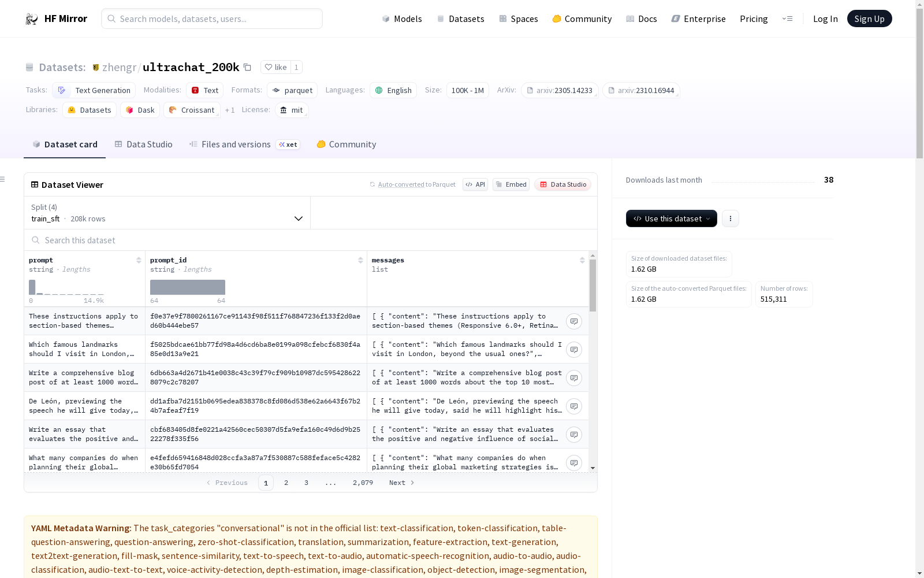Click the prompt lengths histogram first bar

pyautogui.click(x=32, y=287)
